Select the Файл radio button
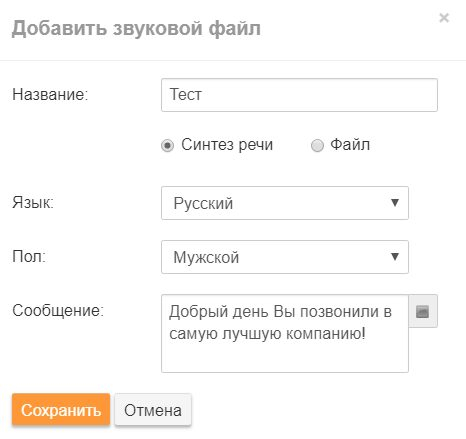466x439 pixels. tap(317, 146)
